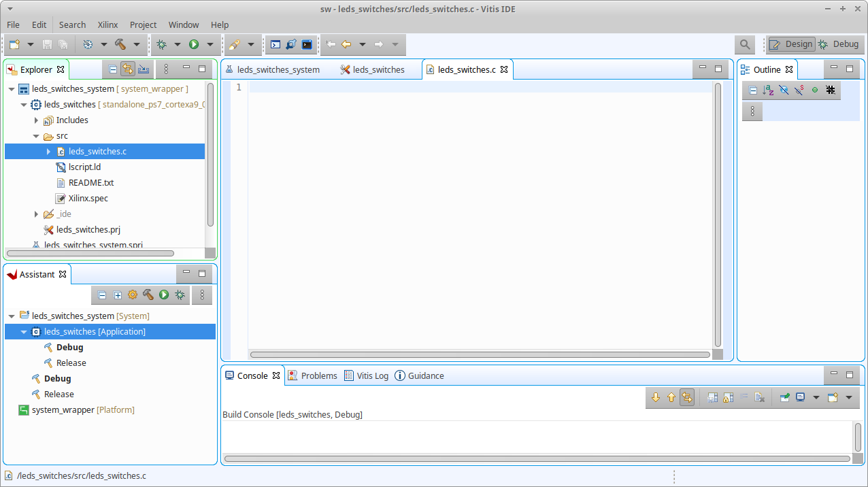Select lscript.ld file in Explorer

click(84, 167)
